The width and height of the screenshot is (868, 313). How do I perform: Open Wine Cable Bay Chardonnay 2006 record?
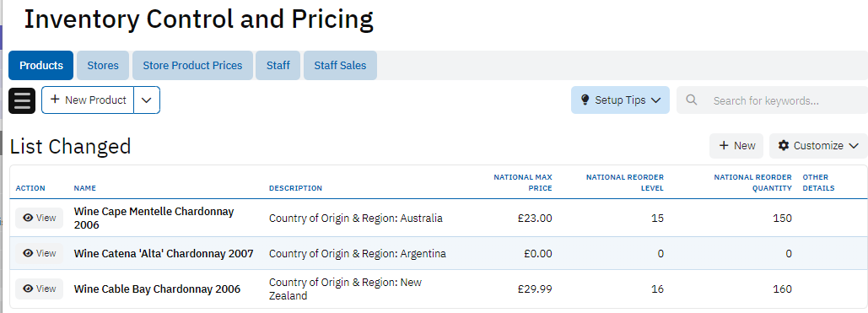[x=157, y=289]
